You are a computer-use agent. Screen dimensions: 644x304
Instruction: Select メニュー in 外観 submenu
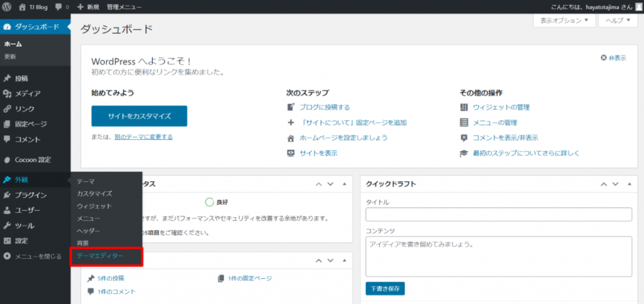88,218
